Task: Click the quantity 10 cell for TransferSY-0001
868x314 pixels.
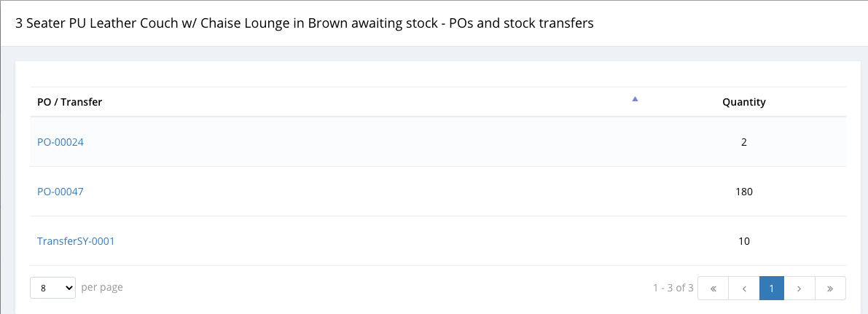Action: [744, 241]
